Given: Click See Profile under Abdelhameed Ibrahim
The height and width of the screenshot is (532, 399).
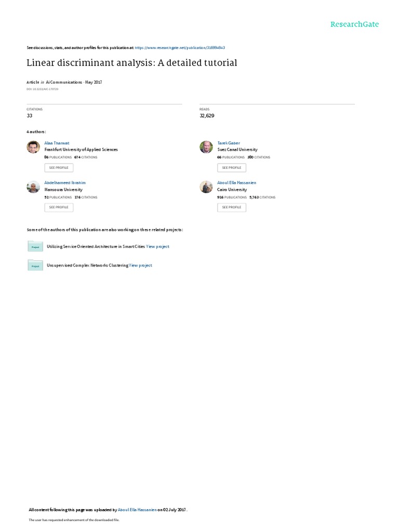Looking at the screenshot, I should pos(59,207).
